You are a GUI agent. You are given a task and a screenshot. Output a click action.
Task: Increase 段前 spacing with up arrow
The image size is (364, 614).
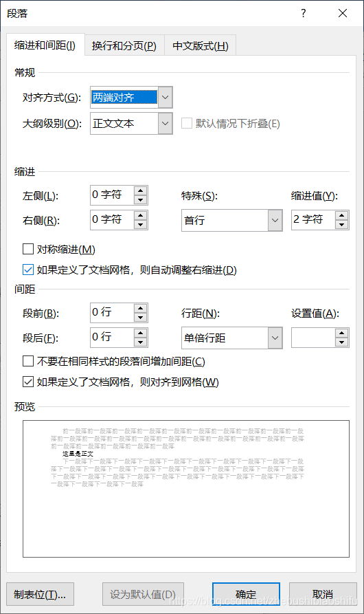click(140, 308)
